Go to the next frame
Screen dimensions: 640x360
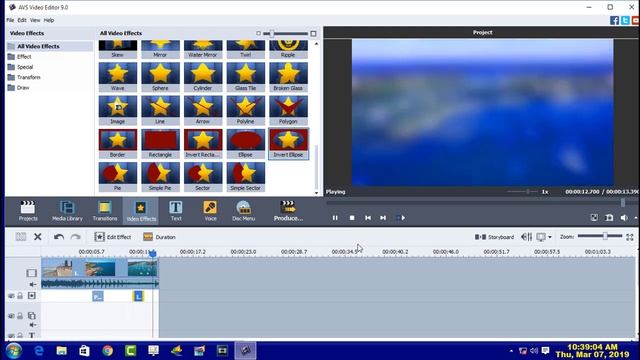point(383,218)
